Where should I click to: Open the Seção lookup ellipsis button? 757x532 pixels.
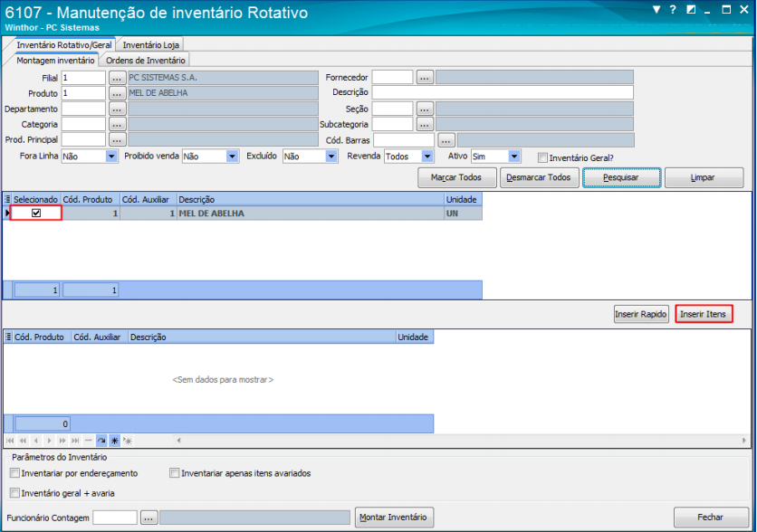pyautogui.click(x=425, y=109)
